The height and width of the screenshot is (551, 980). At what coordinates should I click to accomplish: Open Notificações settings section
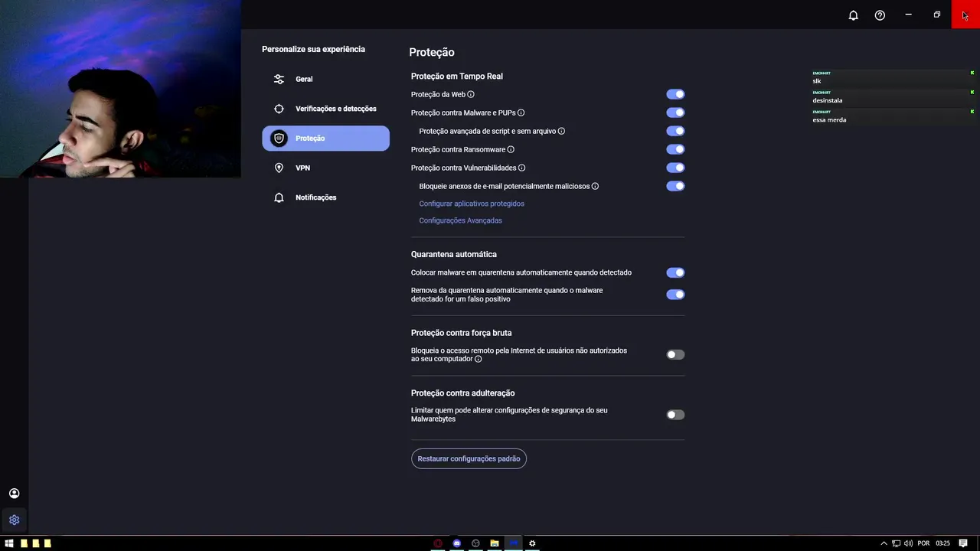325,197
